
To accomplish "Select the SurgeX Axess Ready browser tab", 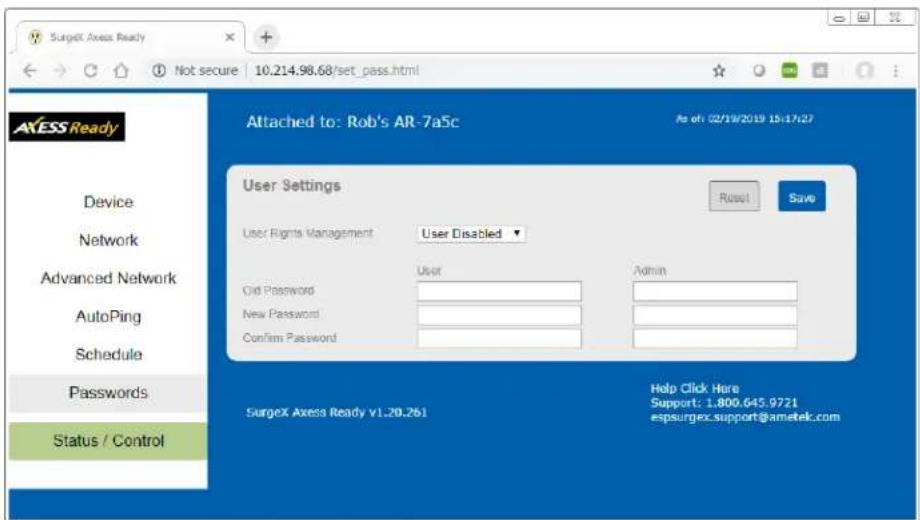I will [129, 38].
